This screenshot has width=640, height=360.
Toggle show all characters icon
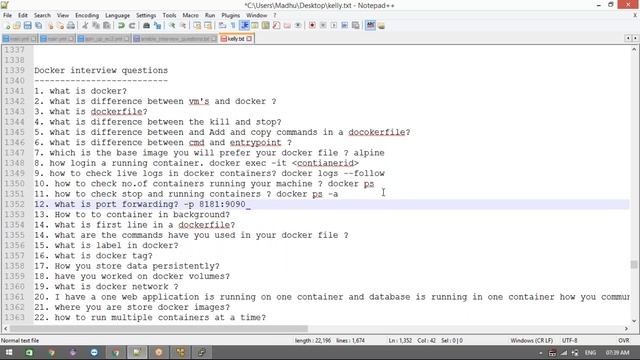pos(233,26)
